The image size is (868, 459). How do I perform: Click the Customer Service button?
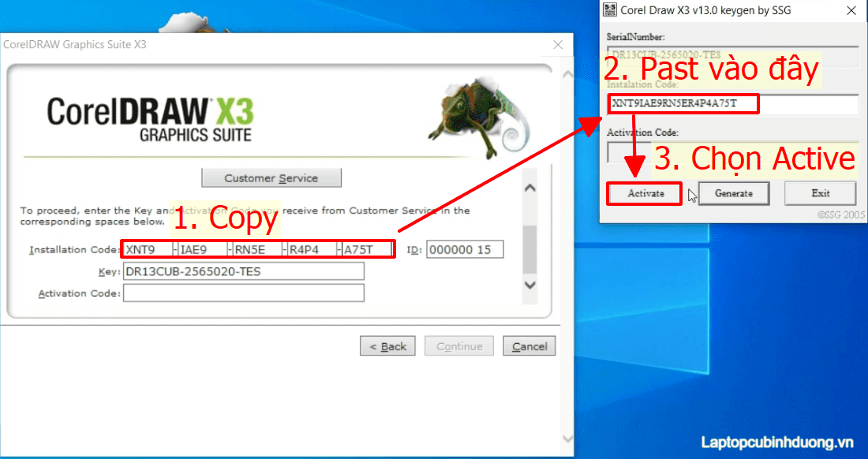(x=271, y=178)
